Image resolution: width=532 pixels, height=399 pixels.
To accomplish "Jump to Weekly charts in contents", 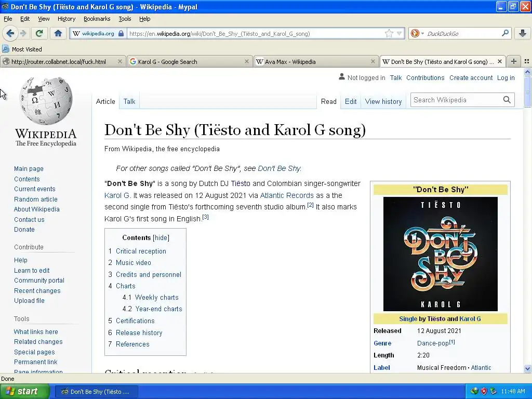I will point(157,298).
